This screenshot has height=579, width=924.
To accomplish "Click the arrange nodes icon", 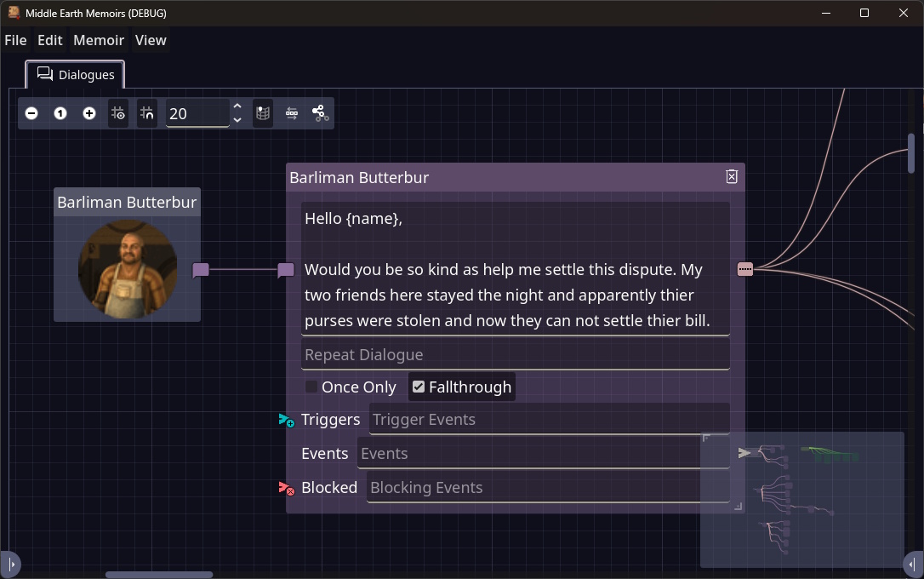I will click(292, 113).
